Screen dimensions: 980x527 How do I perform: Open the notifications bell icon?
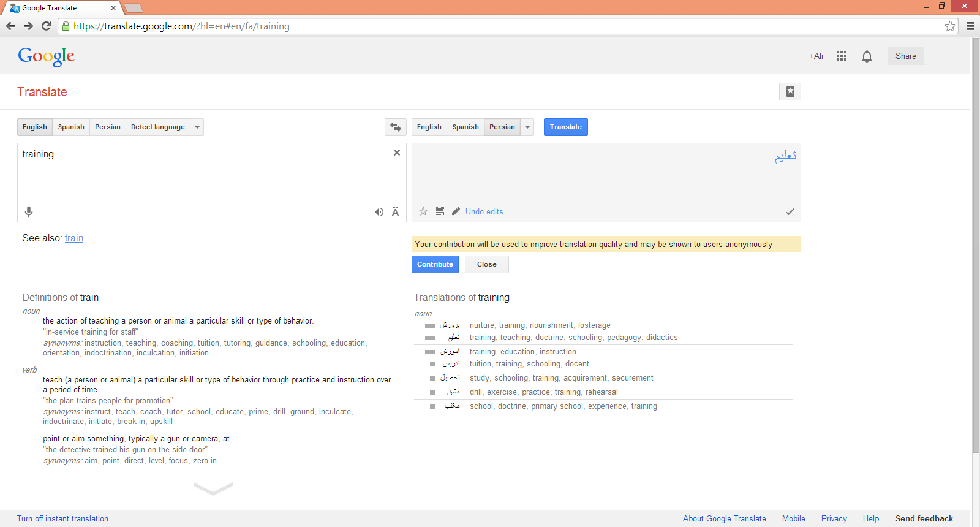pos(867,56)
